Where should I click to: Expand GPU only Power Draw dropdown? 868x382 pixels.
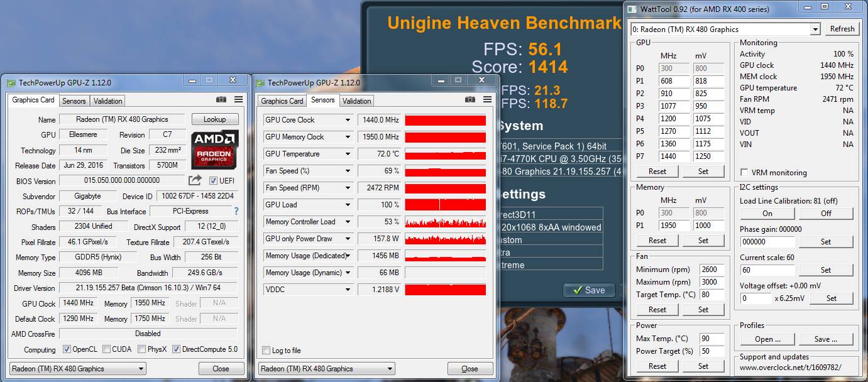[348, 239]
